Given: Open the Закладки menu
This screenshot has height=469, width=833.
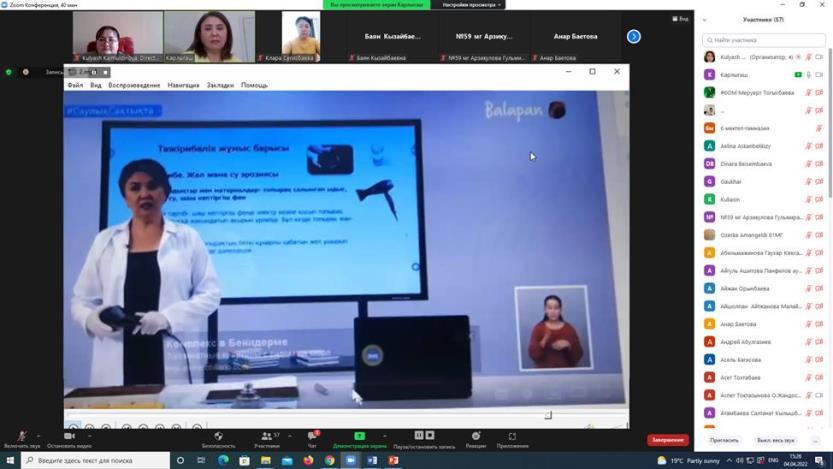Looking at the screenshot, I should coord(220,86).
